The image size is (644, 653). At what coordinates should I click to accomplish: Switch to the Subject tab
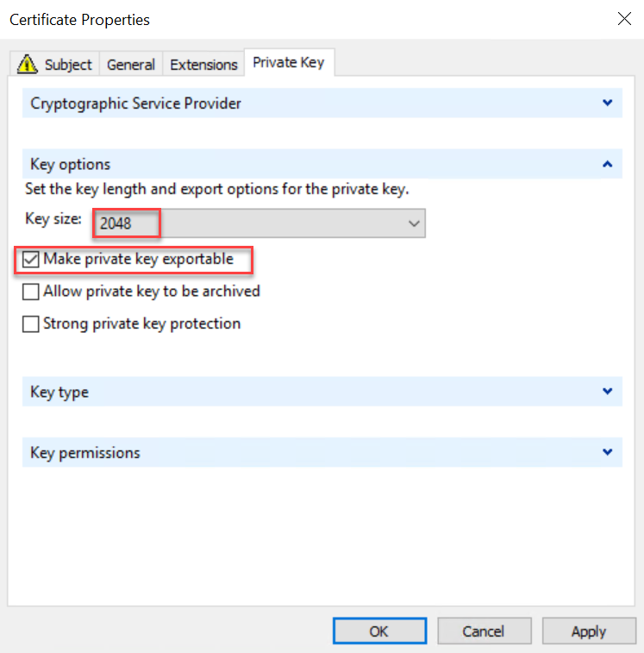point(67,65)
